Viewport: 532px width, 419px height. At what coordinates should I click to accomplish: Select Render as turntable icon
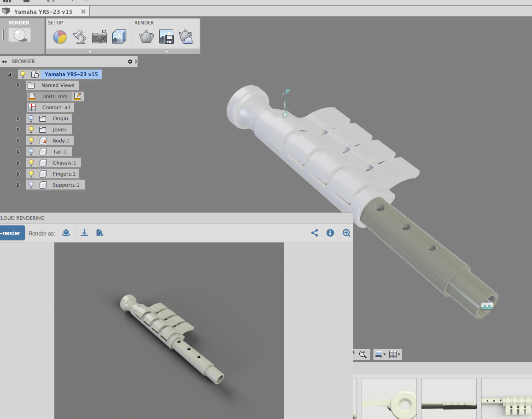(66, 233)
